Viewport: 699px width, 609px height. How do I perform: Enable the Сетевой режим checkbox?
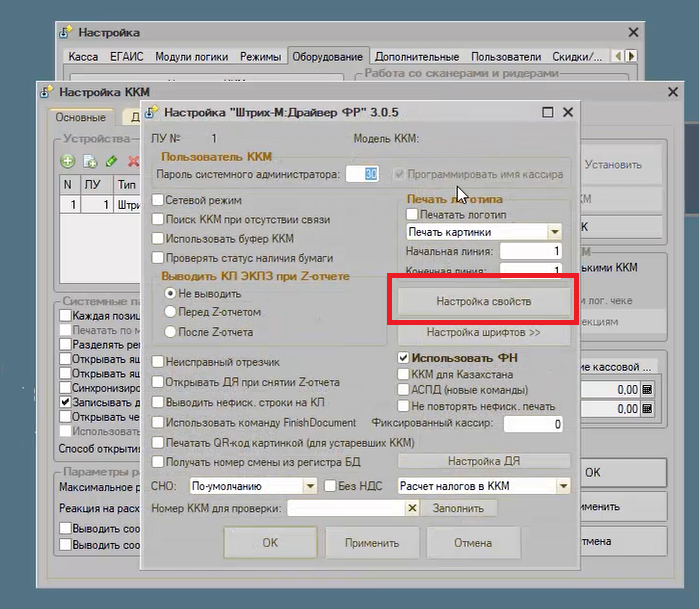tap(158, 200)
